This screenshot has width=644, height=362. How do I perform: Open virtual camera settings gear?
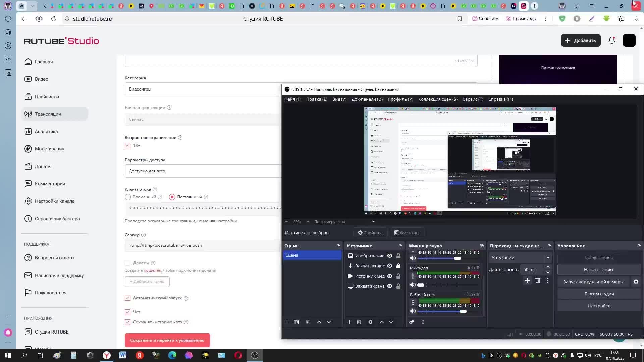coord(636,282)
